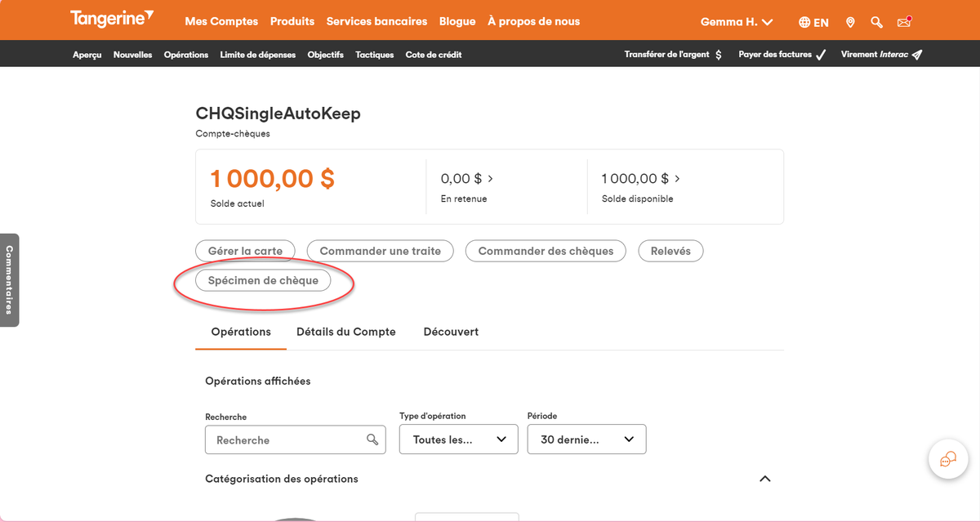
Task: Open the Découvert tab
Action: 450,332
